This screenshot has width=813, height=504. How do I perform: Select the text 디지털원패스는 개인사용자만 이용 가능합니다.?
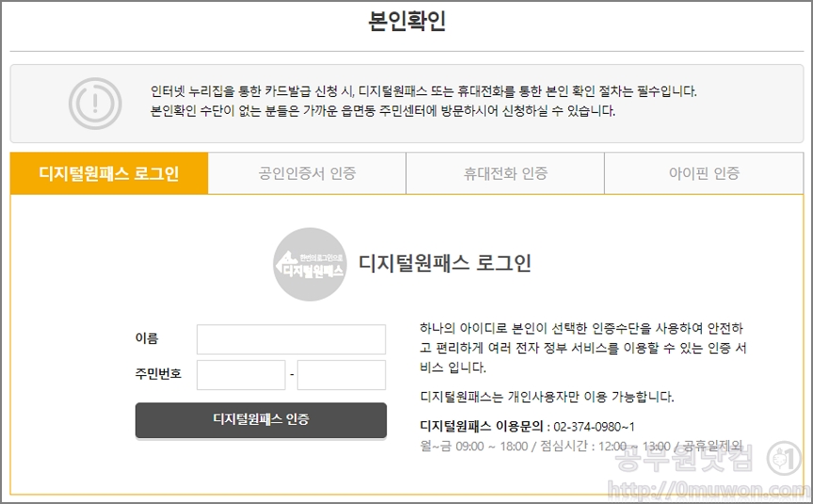[x=547, y=398]
